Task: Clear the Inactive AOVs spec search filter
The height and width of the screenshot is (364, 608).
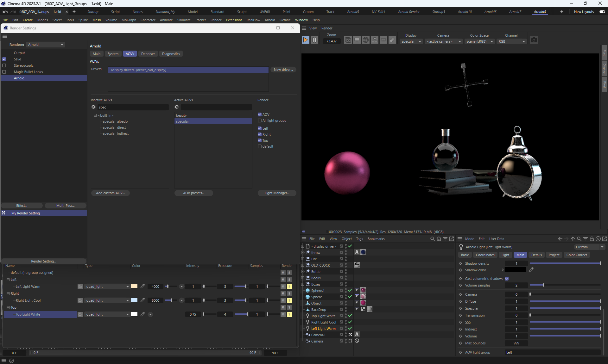Action: click(x=93, y=107)
